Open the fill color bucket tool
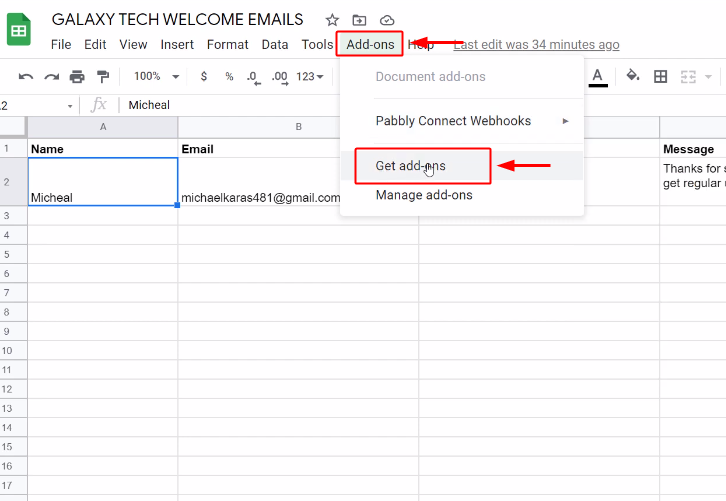This screenshot has width=726, height=501. pyautogui.click(x=632, y=75)
